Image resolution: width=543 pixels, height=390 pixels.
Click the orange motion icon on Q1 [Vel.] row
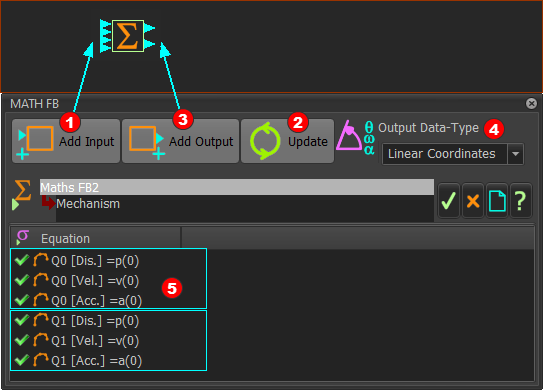[41, 340]
